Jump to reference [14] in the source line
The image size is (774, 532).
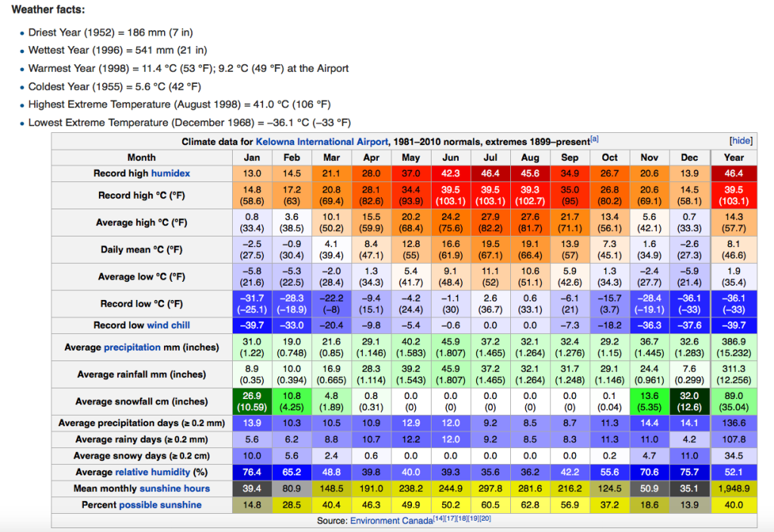[438, 519]
